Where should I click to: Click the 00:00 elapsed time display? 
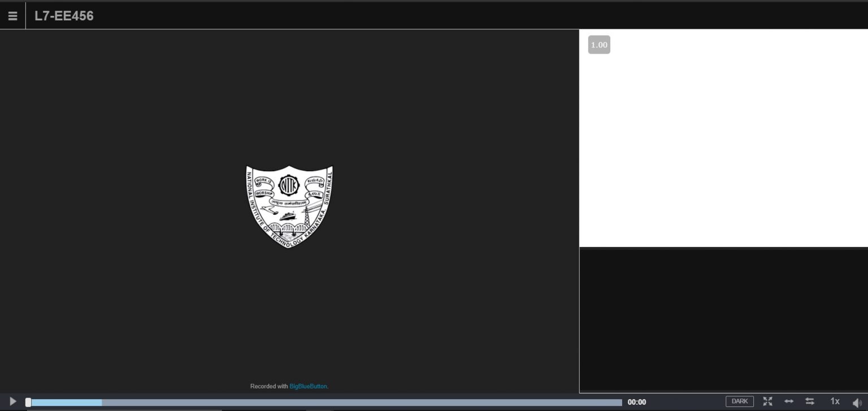coord(637,402)
